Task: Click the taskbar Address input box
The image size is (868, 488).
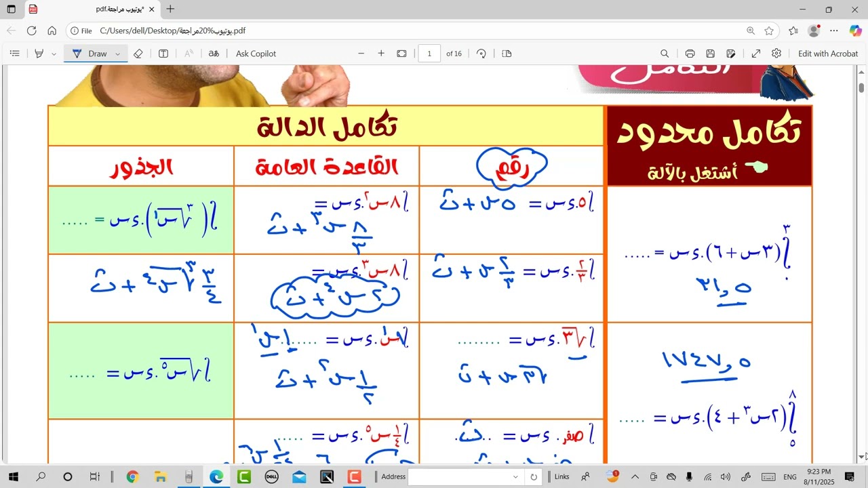Action: pyautogui.click(x=459, y=476)
